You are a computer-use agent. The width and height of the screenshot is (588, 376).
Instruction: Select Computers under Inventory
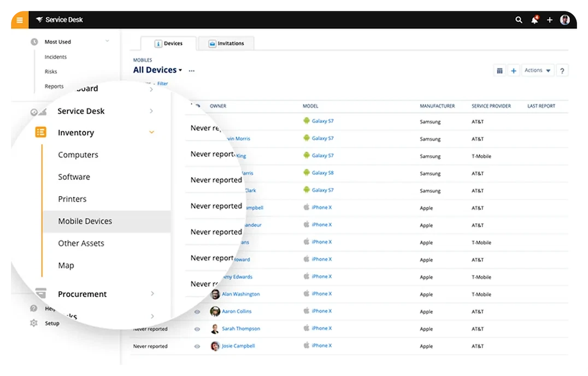[x=78, y=155]
